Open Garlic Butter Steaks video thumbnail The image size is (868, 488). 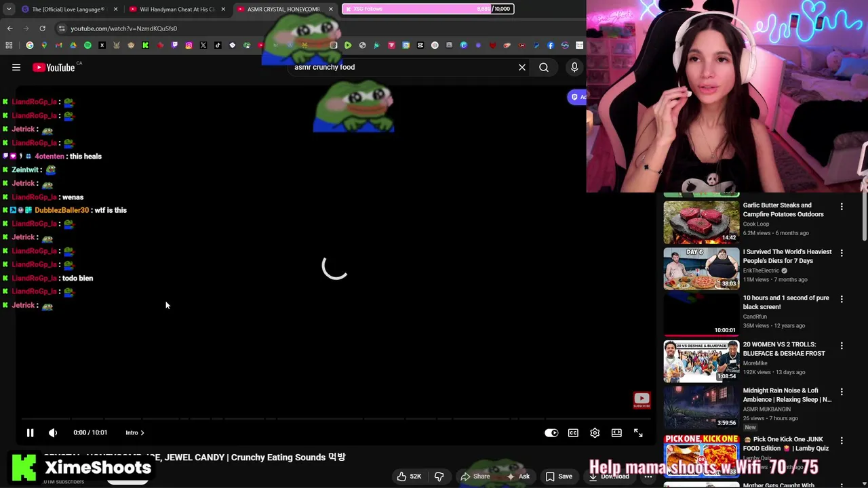(701, 222)
